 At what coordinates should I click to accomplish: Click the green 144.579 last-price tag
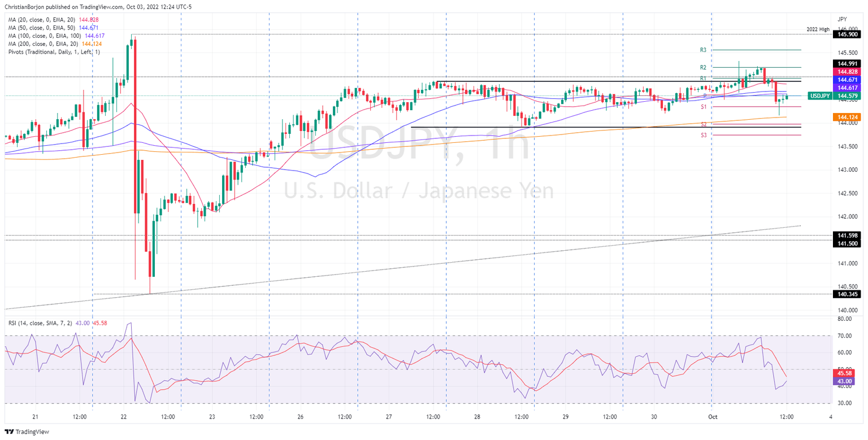[x=848, y=96]
